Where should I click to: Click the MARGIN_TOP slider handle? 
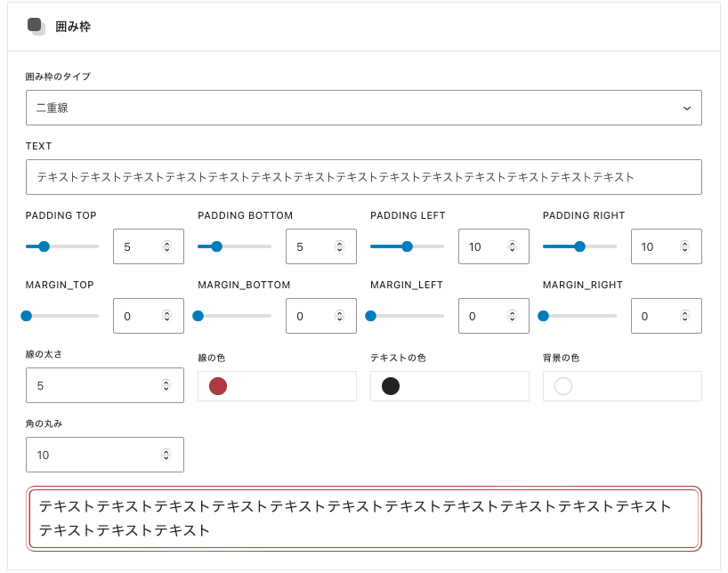tap(27, 316)
